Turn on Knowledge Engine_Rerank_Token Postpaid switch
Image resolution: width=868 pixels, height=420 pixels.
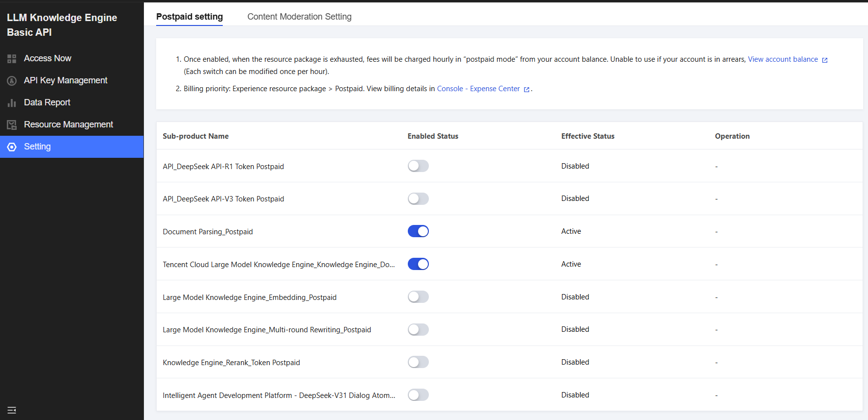click(x=418, y=362)
